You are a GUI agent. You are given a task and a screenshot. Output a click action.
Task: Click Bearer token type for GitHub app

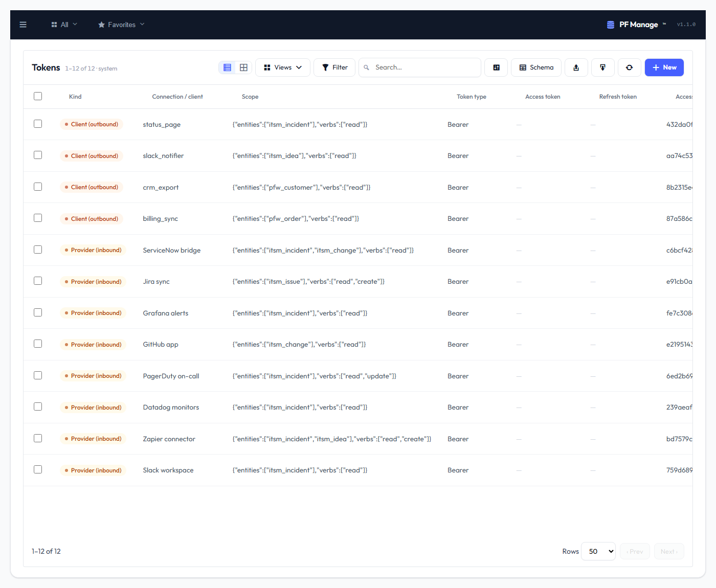click(458, 345)
